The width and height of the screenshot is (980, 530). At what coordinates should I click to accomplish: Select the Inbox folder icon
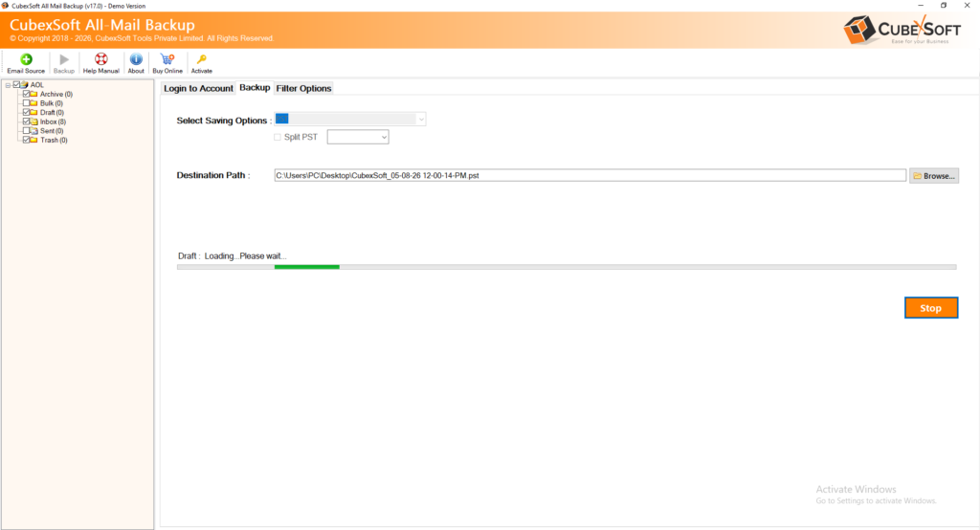pyautogui.click(x=33, y=121)
